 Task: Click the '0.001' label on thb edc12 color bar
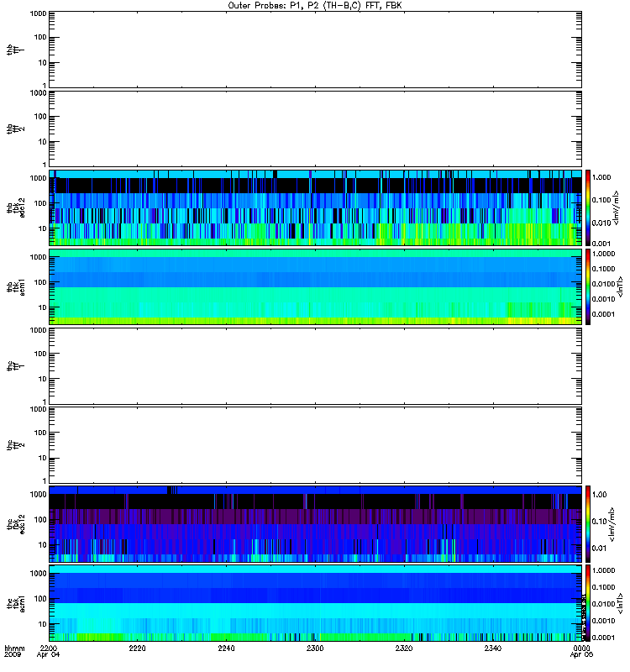tap(601, 244)
